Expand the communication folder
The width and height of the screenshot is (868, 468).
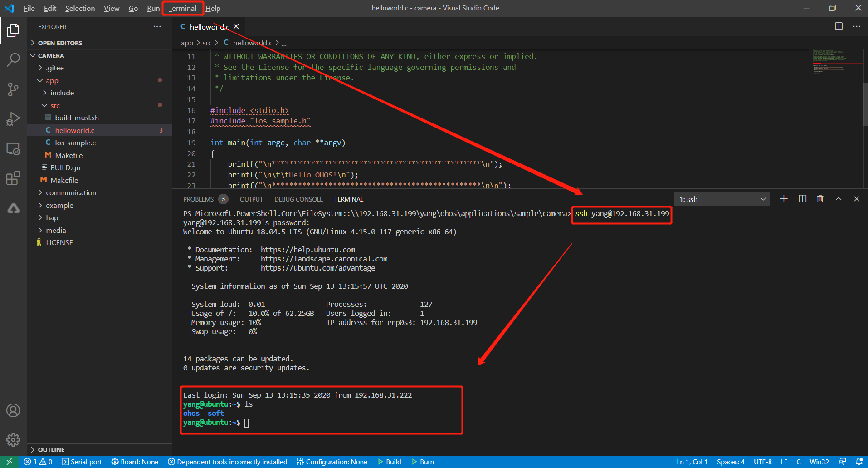71,192
